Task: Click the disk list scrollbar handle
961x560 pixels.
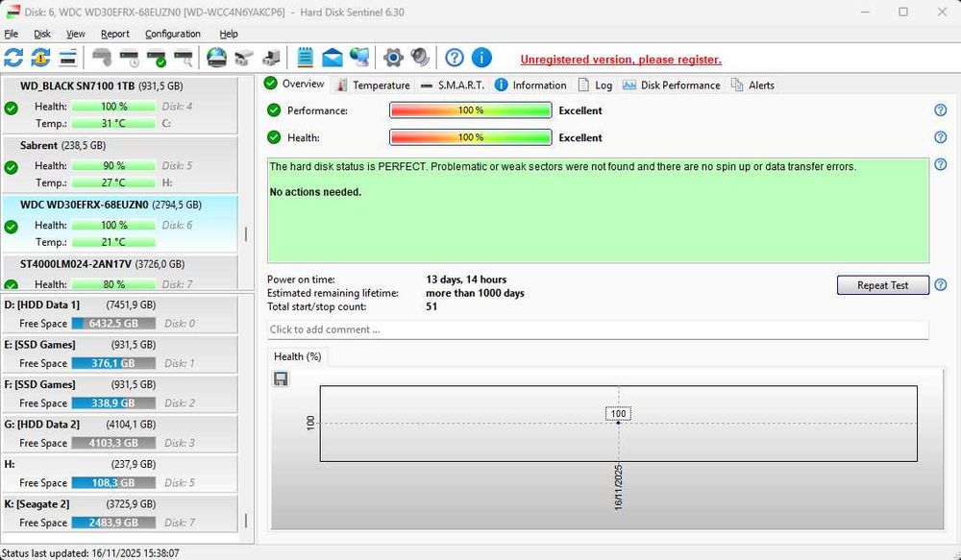Action: (x=246, y=234)
